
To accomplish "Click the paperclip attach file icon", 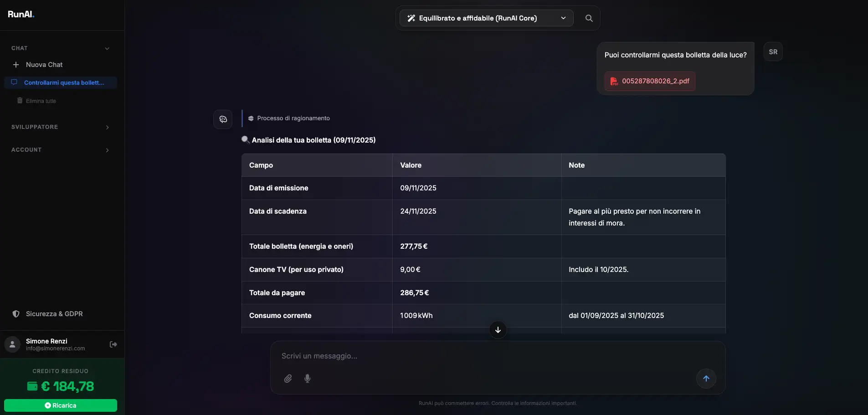I will click(288, 379).
